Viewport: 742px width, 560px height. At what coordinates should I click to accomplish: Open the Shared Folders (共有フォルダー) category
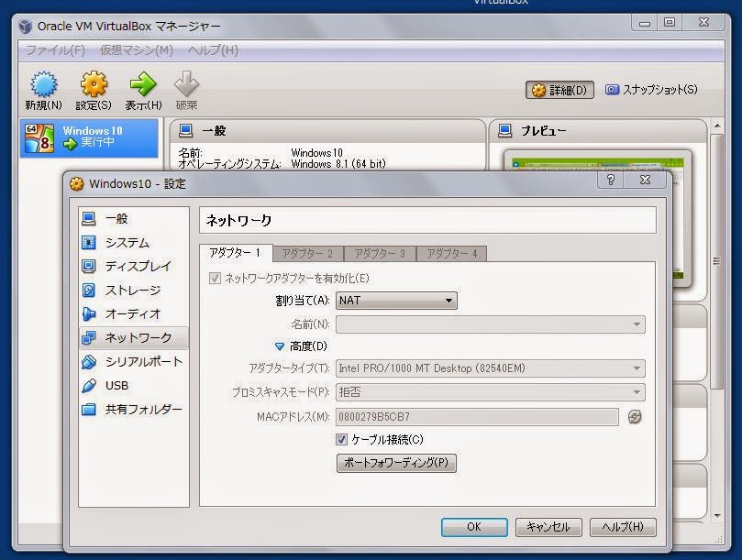tap(133, 409)
